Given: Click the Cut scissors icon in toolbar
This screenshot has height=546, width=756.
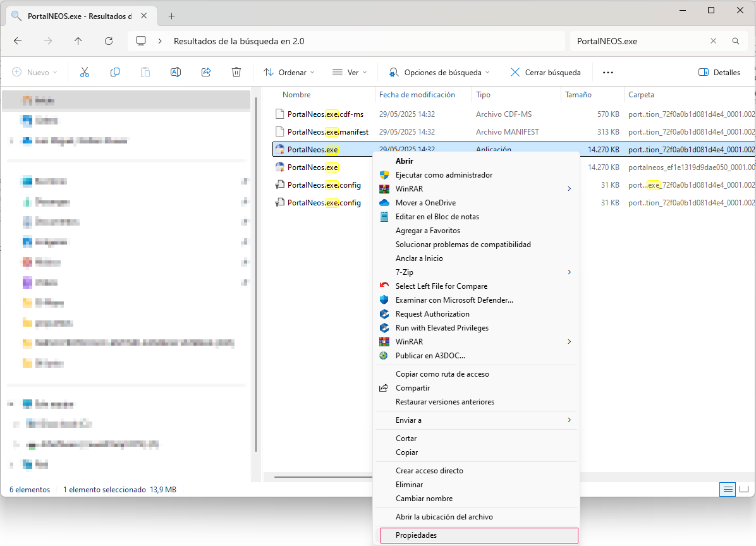Looking at the screenshot, I should (84, 72).
